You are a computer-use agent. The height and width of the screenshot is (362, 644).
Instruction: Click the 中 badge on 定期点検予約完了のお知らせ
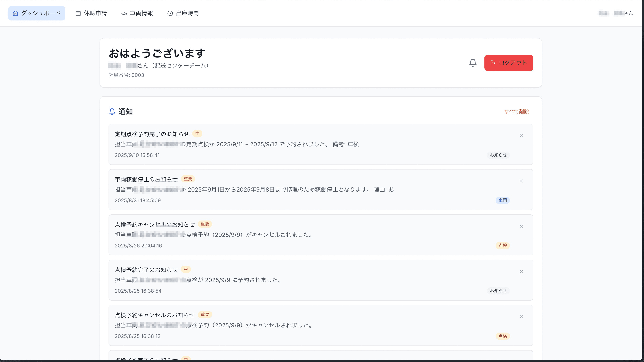click(197, 134)
